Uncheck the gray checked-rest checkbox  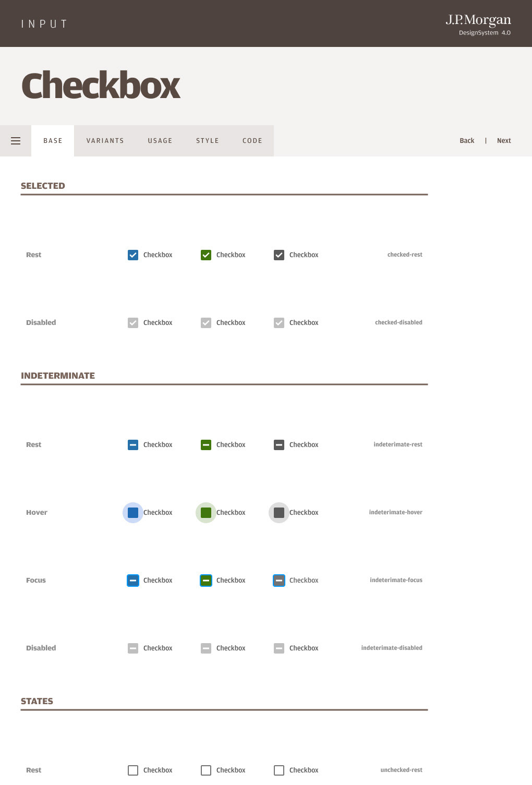point(279,255)
